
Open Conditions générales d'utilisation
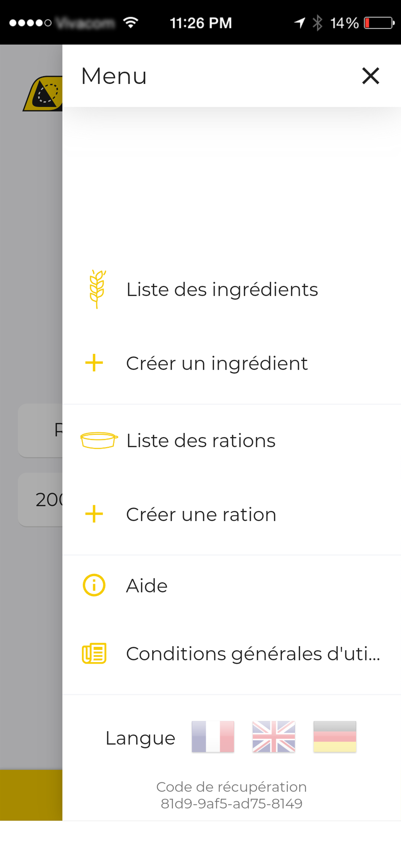[x=253, y=654]
